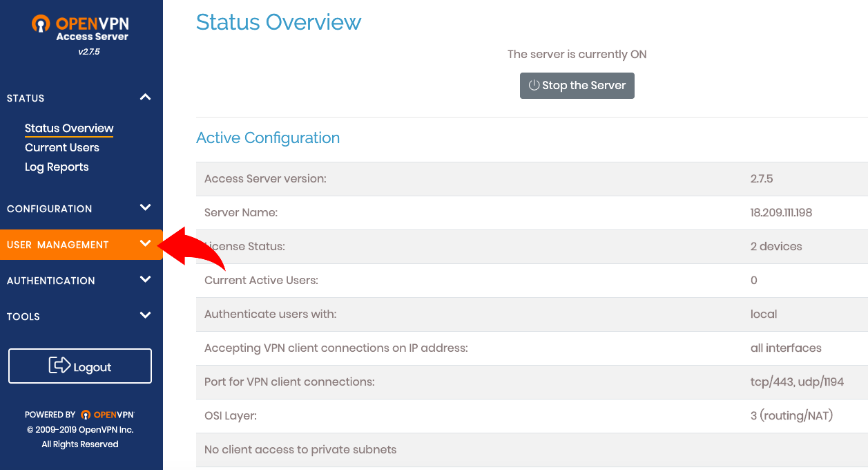Select the STATUS menu heading

click(26, 98)
